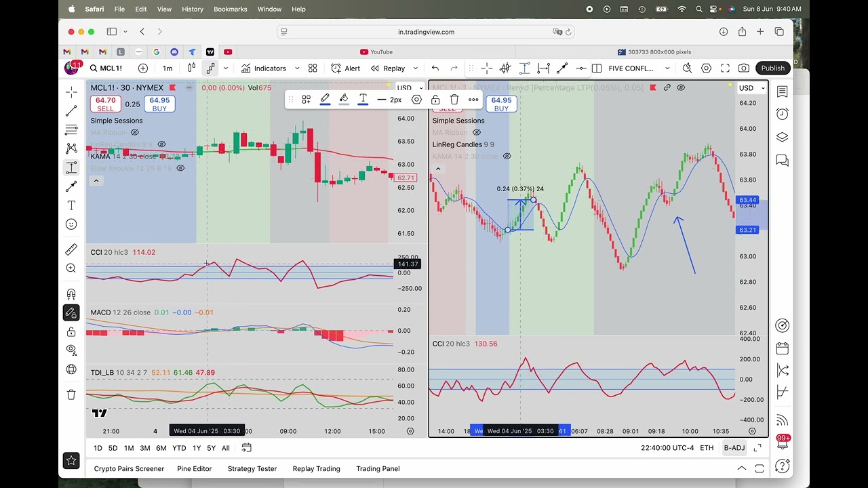868x488 pixels.
Task: Open the Crypto Pairs Screener tab
Action: coord(129,468)
